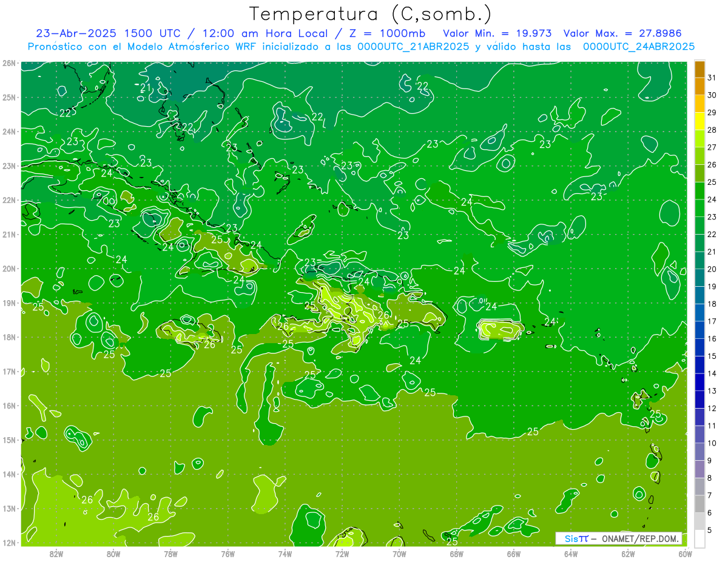Select the '0000UTC_24ABR2025' valid-until time text
The width and height of the screenshot is (728, 562).
639,47
